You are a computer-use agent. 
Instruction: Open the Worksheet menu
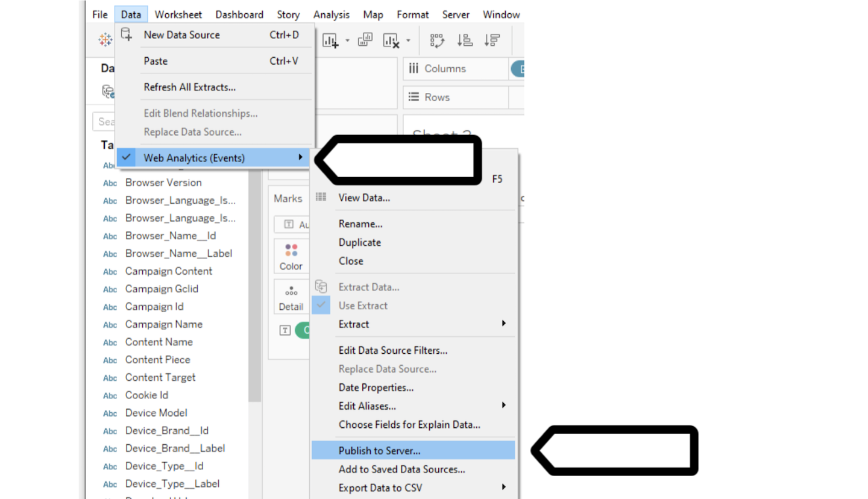(178, 14)
